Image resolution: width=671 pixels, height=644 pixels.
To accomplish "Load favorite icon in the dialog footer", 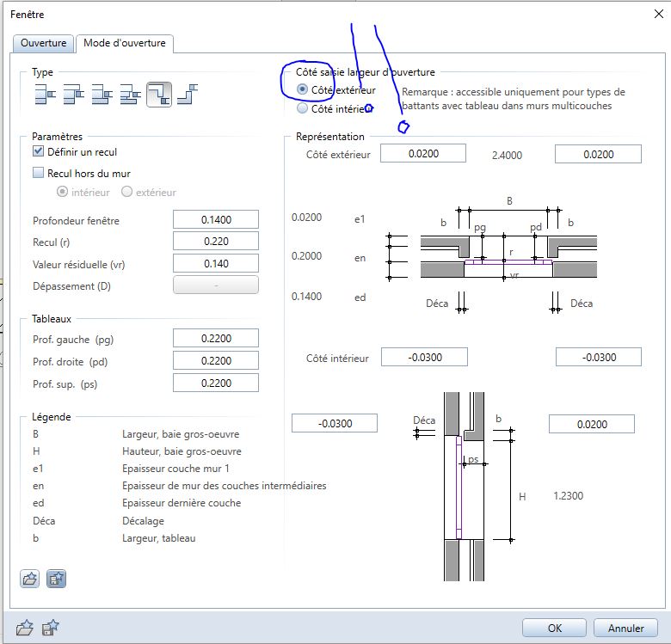I will coord(24,629).
